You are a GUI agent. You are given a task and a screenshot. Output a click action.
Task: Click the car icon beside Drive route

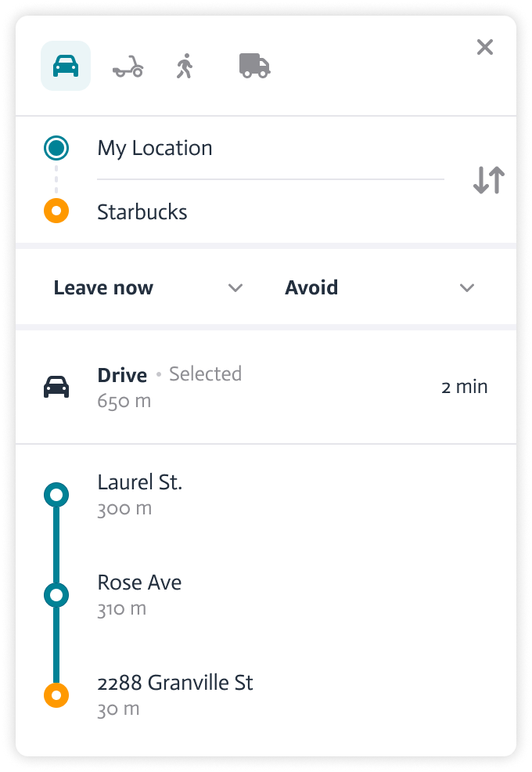pyautogui.click(x=56, y=385)
